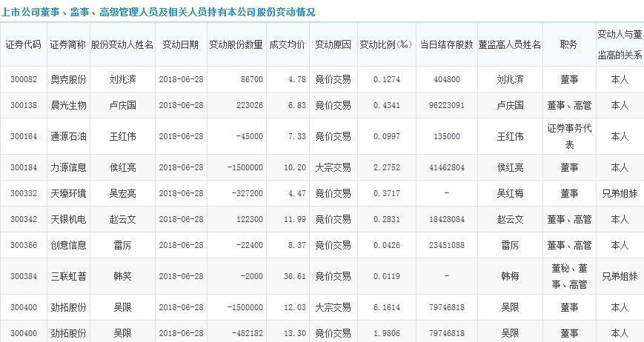Click 刘兆滨 in the 股份变动人姓名 column
This screenshot has width=644, height=342.
pyautogui.click(x=122, y=79)
